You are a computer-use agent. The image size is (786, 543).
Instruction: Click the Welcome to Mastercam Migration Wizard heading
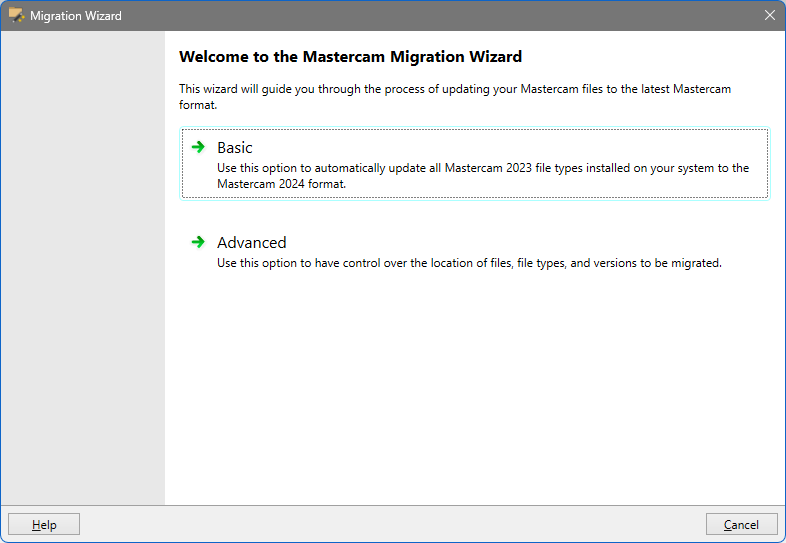tap(350, 57)
